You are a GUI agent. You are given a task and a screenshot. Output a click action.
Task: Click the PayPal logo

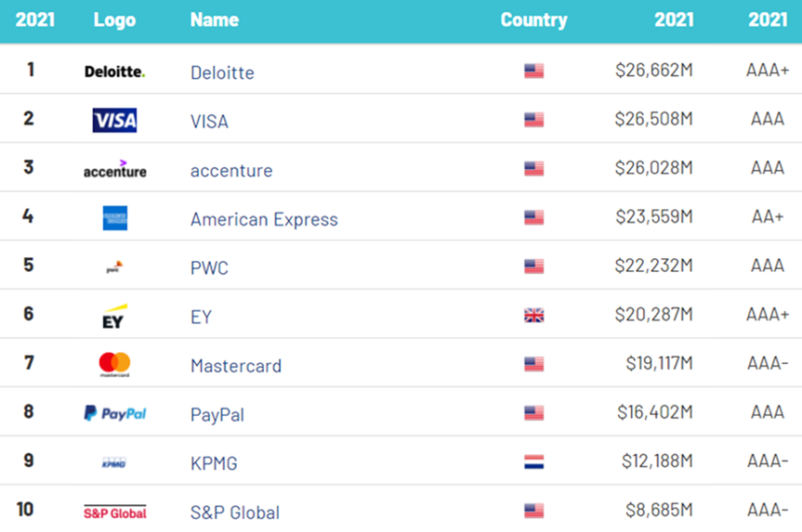[x=115, y=413]
